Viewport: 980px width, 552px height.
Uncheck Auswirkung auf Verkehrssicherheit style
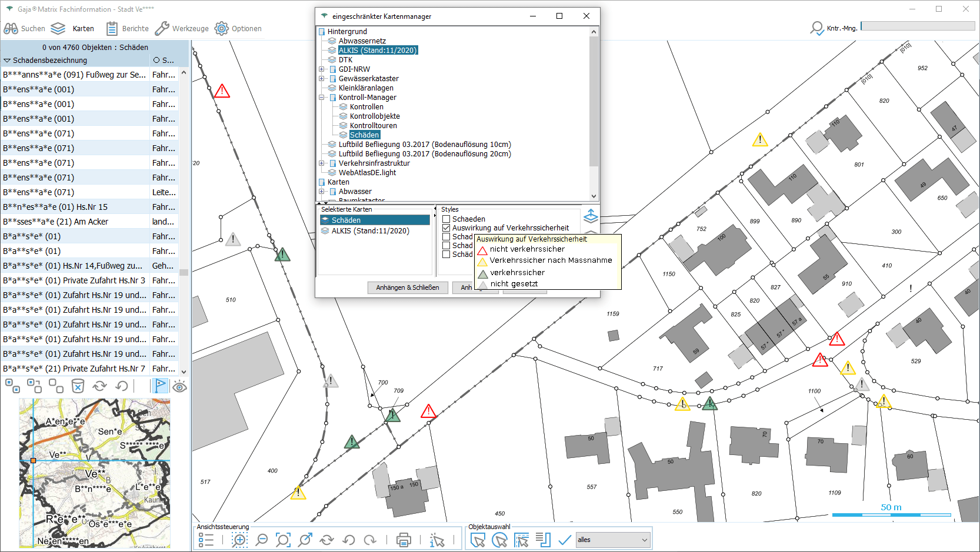click(x=446, y=228)
